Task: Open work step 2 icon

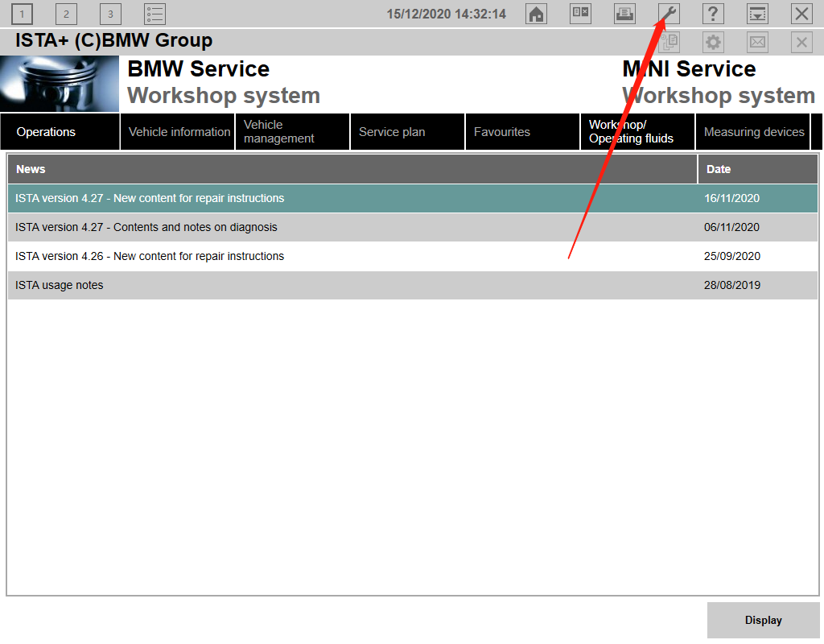Action: coord(66,14)
